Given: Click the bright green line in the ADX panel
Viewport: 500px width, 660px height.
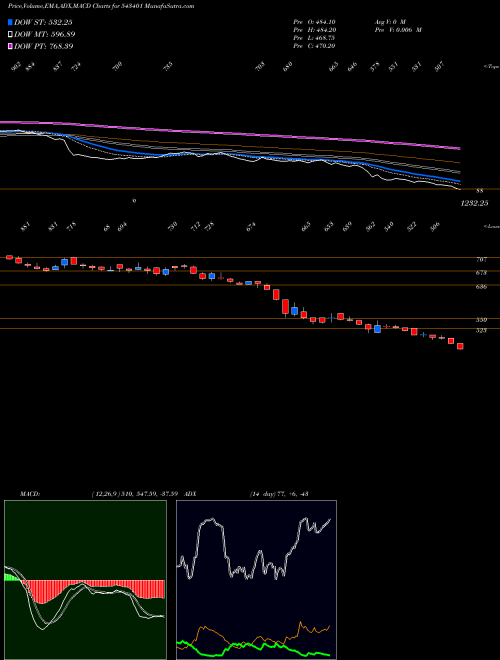Looking at the screenshot, I should 253,645.
